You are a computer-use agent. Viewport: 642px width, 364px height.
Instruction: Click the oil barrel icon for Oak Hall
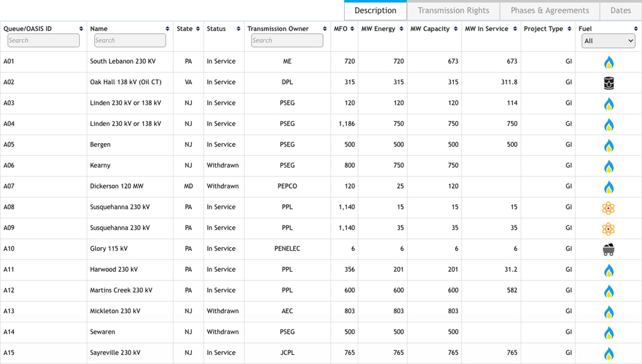[x=608, y=83]
